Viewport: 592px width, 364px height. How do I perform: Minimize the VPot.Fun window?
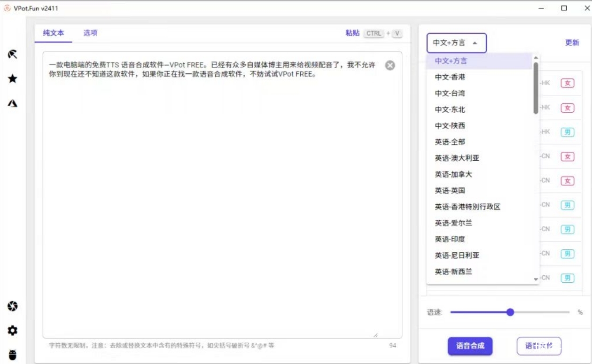[x=542, y=8]
